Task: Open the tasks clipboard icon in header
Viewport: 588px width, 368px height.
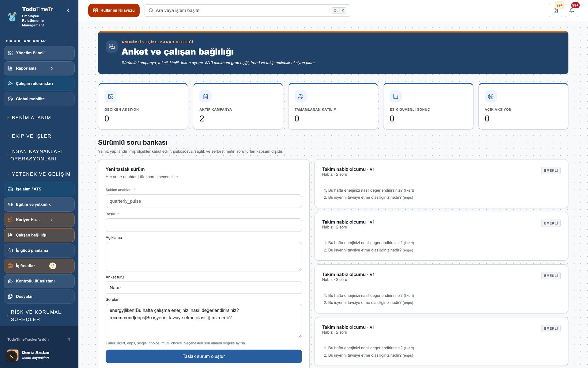Action: [556, 10]
